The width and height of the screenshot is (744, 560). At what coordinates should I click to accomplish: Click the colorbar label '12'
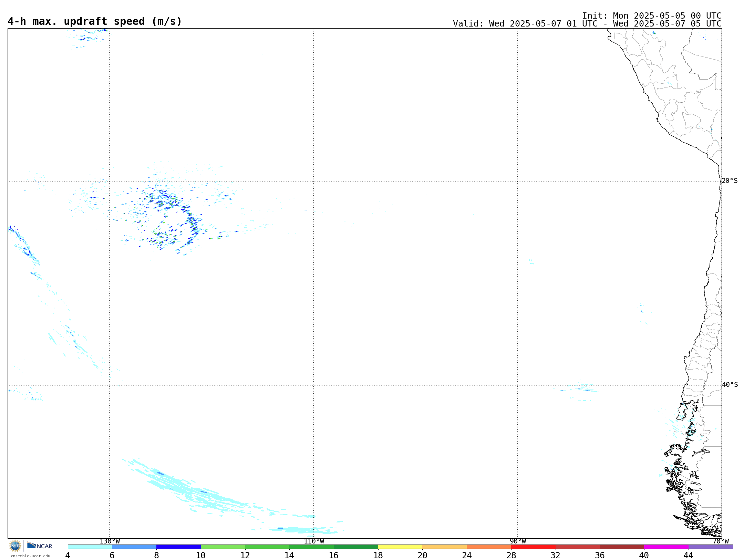245,556
